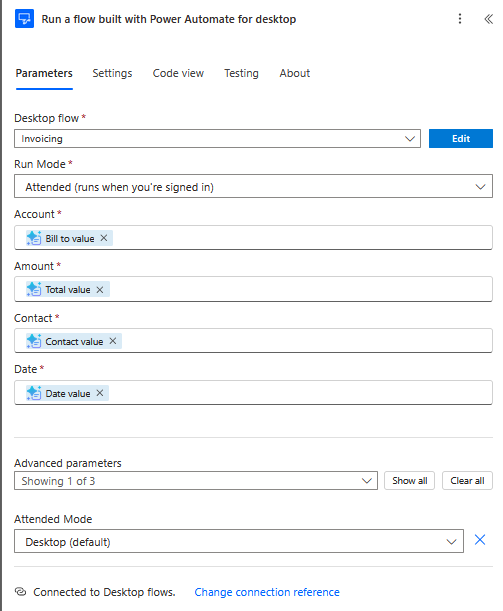This screenshot has width=503, height=611.
Task: Click the Clear all button
Action: pos(467,481)
